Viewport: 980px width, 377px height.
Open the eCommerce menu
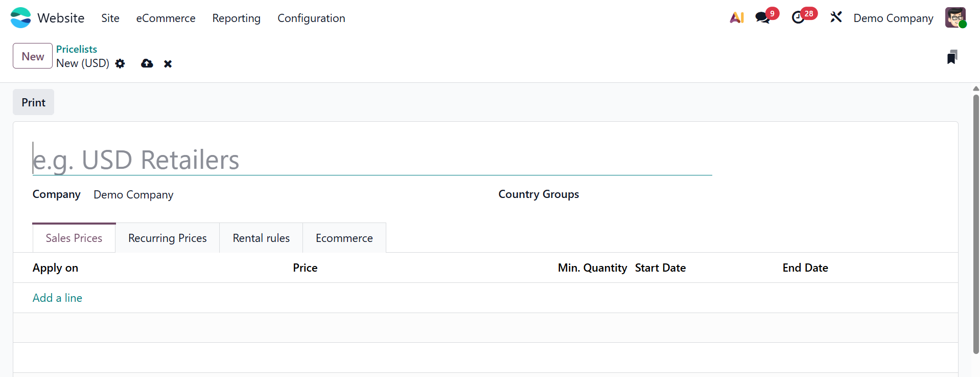[x=166, y=18]
